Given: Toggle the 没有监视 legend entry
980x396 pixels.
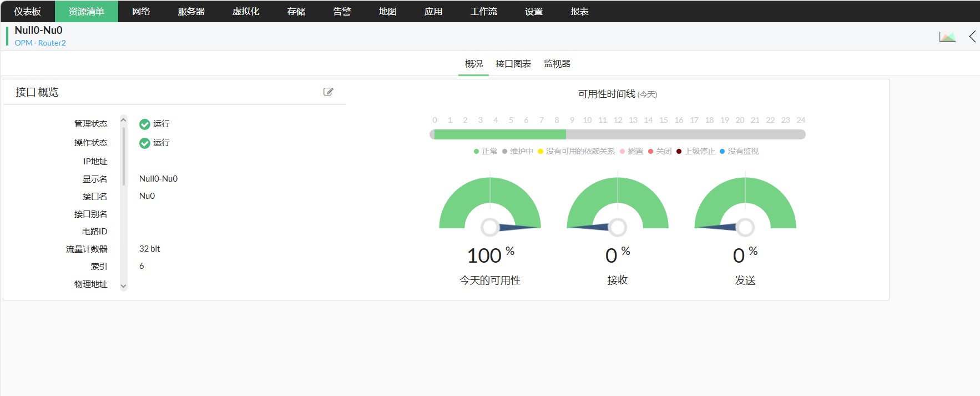Looking at the screenshot, I should coord(739,151).
